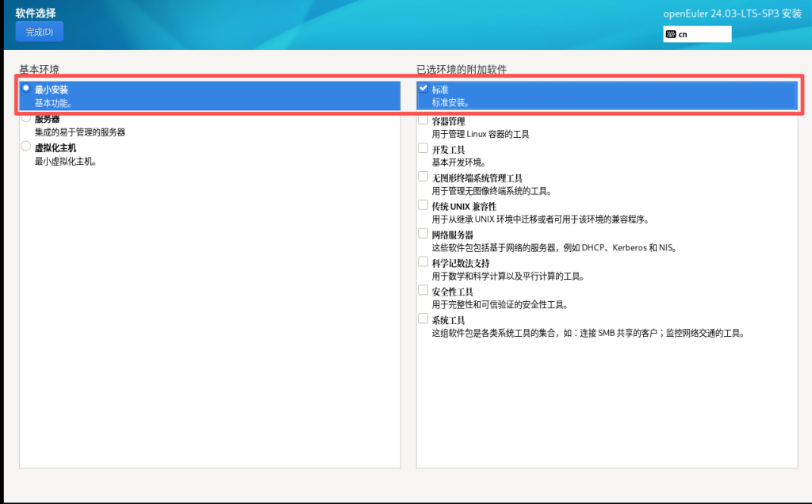Click the keyboard layout icon next to cn
This screenshot has height=504, width=812.
click(671, 34)
